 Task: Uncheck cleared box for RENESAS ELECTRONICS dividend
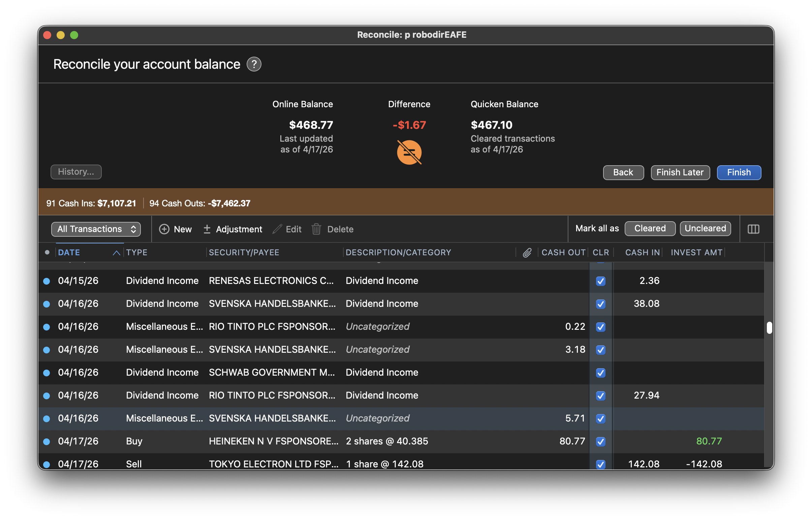(x=600, y=281)
